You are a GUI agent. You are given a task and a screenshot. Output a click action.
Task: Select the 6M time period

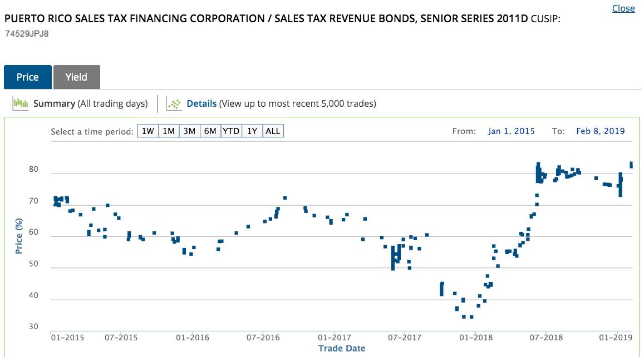210,131
